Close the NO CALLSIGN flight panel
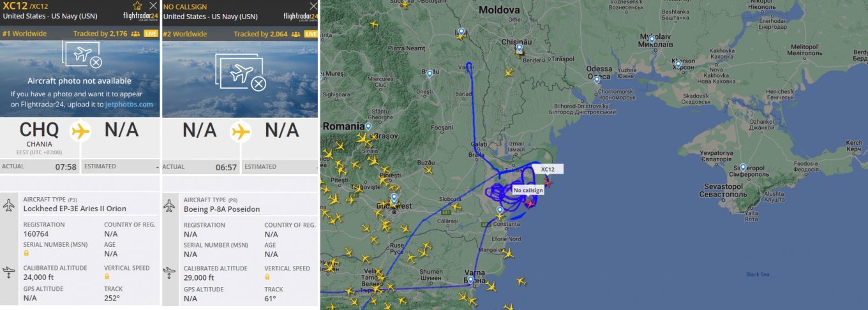This screenshot has width=868, height=310. [x=313, y=6]
